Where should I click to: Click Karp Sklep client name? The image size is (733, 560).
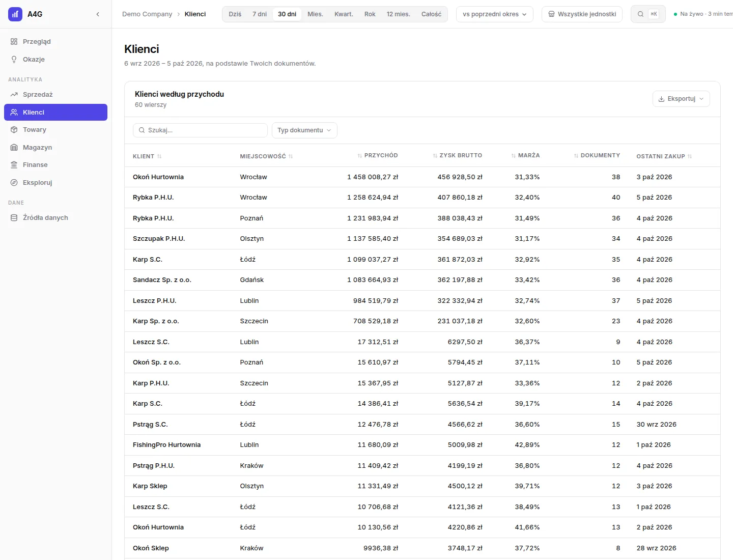pos(150,486)
